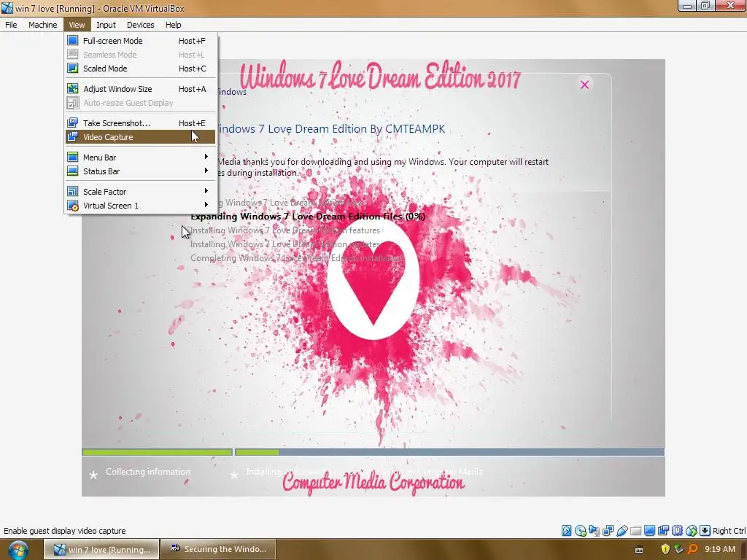Click the display indicator in status bar
This screenshot has height=560, width=747.
tap(649, 531)
